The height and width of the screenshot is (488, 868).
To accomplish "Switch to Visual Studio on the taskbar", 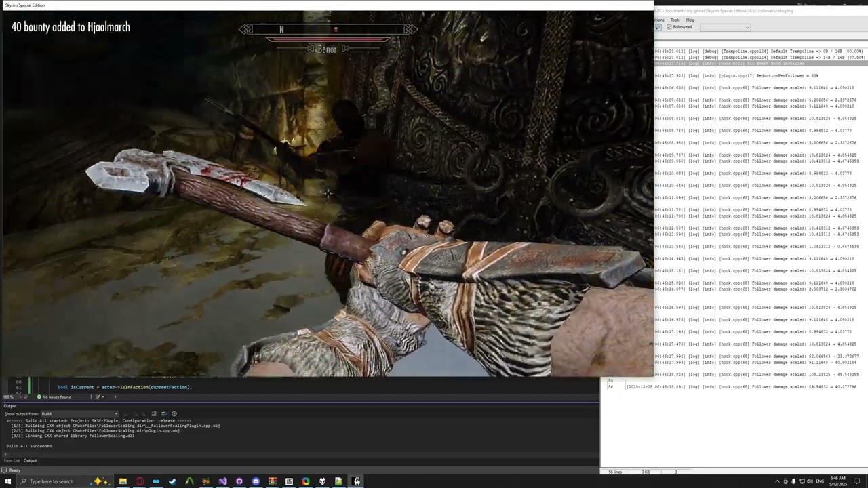I will pos(222,481).
